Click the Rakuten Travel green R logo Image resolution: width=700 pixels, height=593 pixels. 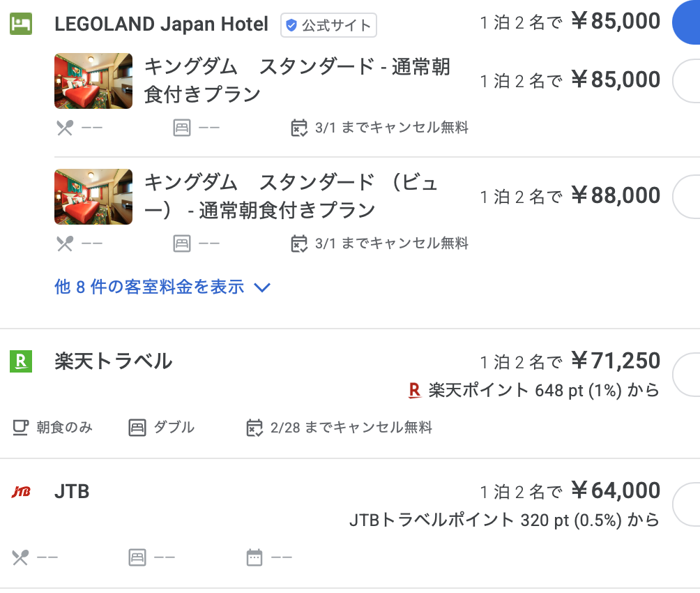[x=21, y=361]
